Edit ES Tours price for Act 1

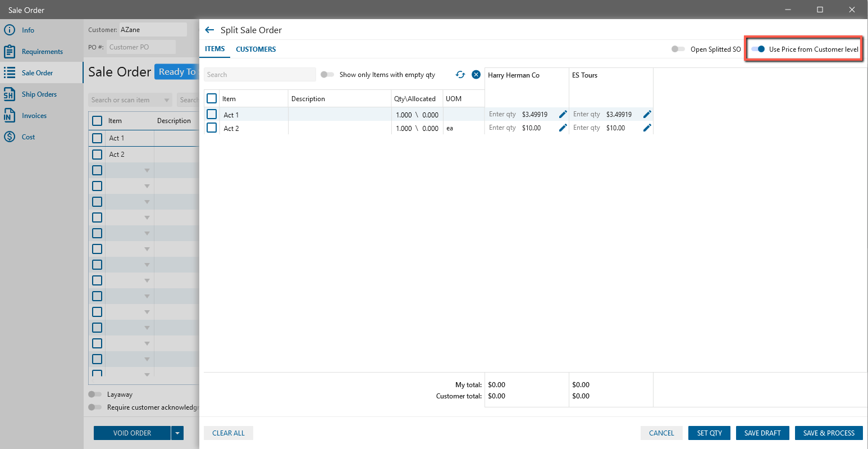(647, 114)
